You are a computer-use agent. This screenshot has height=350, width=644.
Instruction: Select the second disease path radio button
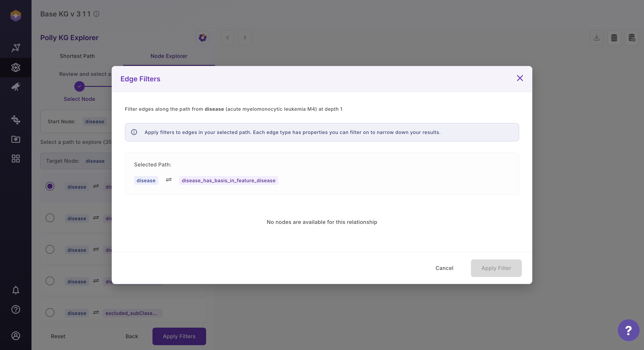(x=50, y=218)
